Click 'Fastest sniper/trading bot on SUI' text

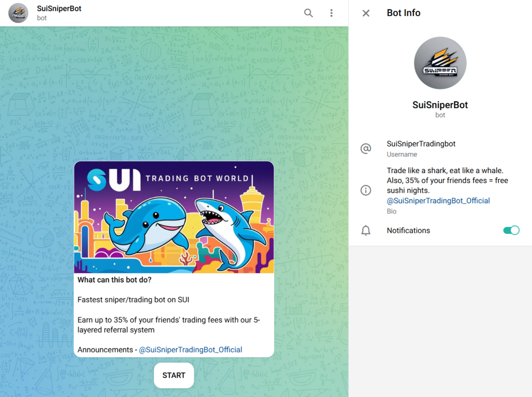(x=134, y=300)
